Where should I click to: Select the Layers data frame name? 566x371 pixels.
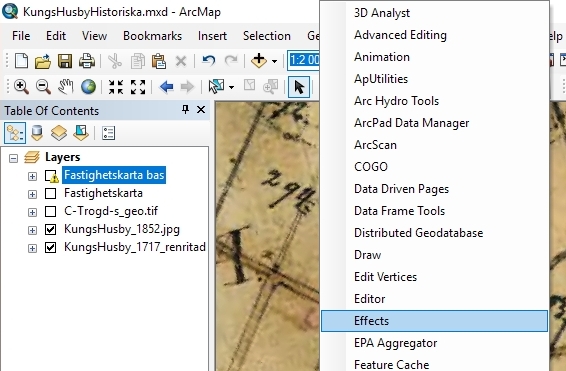[x=62, y=157]
